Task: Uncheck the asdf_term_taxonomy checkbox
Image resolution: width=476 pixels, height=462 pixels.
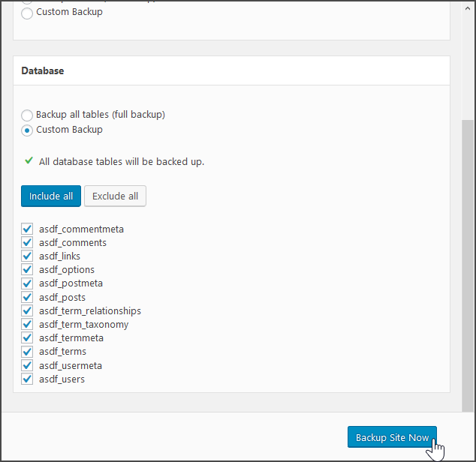Action: click(27, 324)
